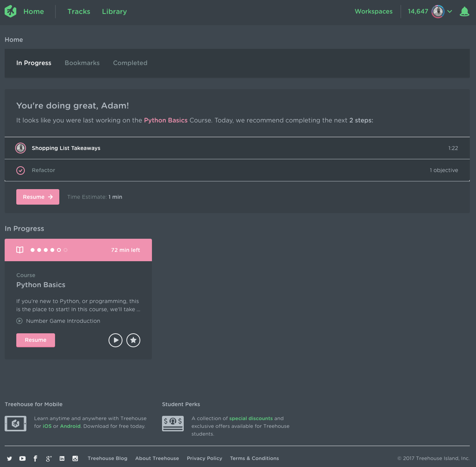The image size is (476, 467).
Task: Switch to the Completed tab
Action: [x=130, y=63]
